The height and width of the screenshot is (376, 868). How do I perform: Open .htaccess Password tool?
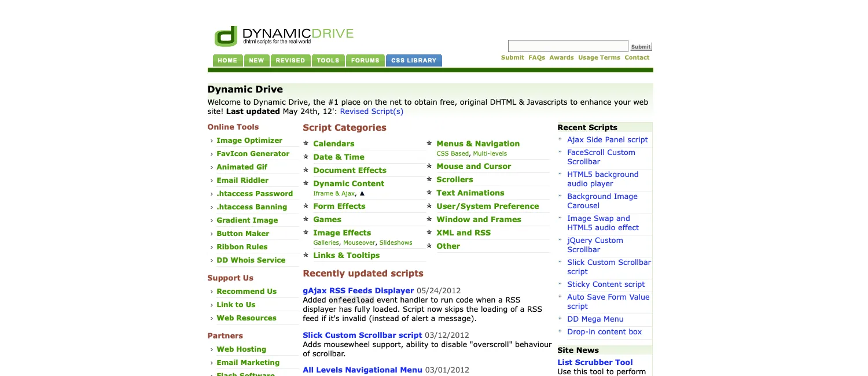click(255, 194)
